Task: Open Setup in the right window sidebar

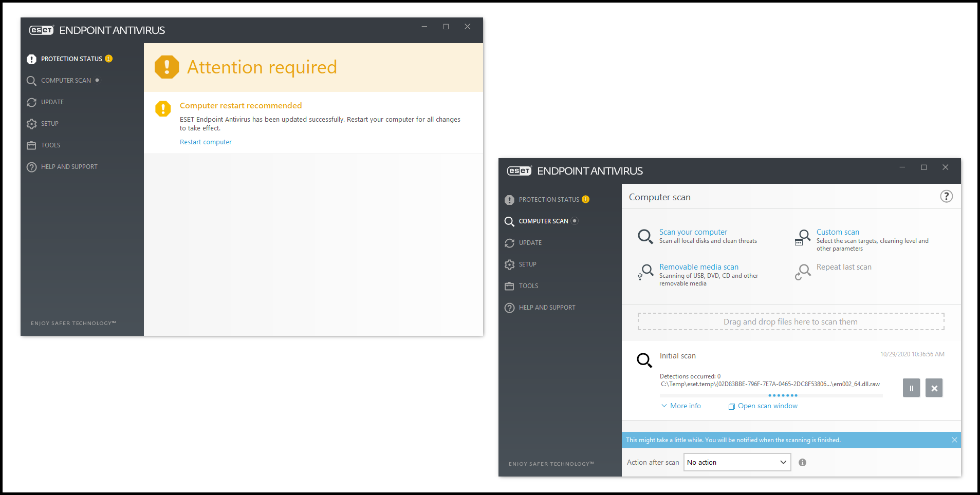Action: [528, 264]
